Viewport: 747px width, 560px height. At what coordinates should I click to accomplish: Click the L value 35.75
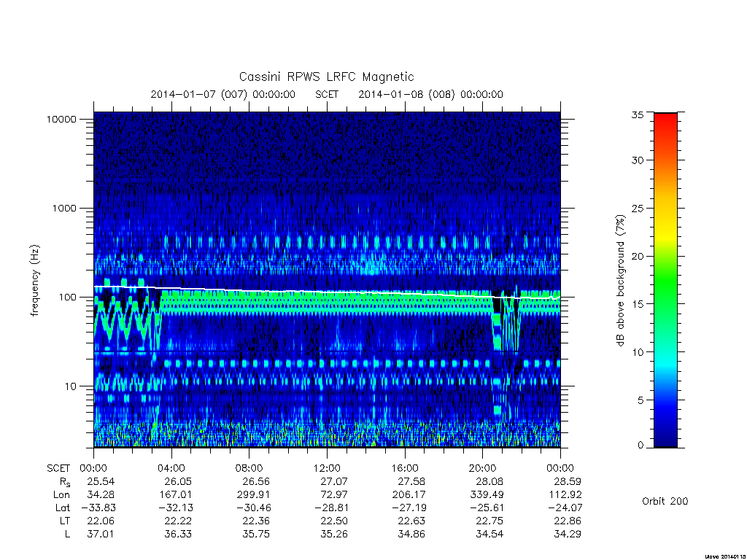tap(256, 534)
